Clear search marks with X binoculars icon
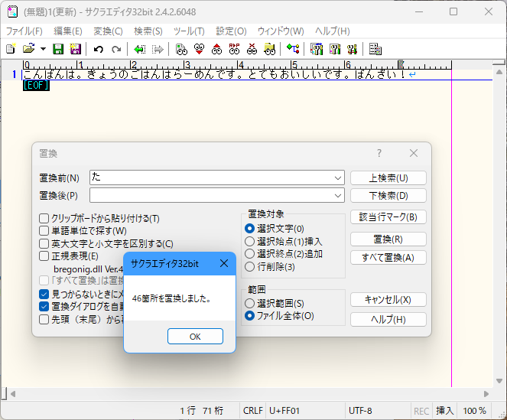Screen dimensions: 507x420 point(252,49)
